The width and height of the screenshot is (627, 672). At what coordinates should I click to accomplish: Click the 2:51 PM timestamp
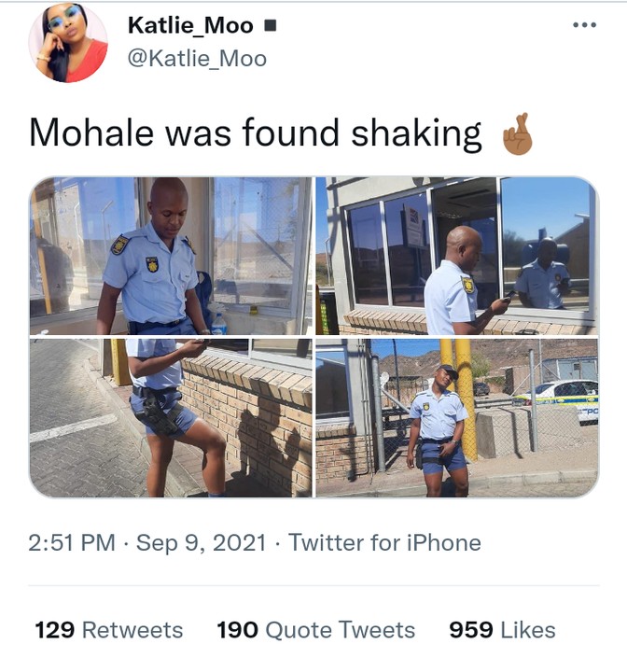coord(71,543)
